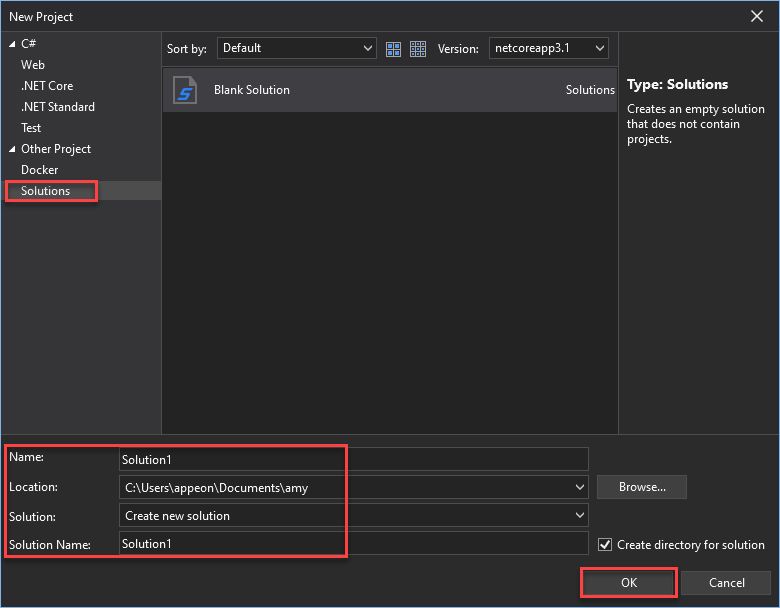Select the Other Project category label
This screenshot has width=780, height=608.
pyautogui.click(x=56, y=149)
